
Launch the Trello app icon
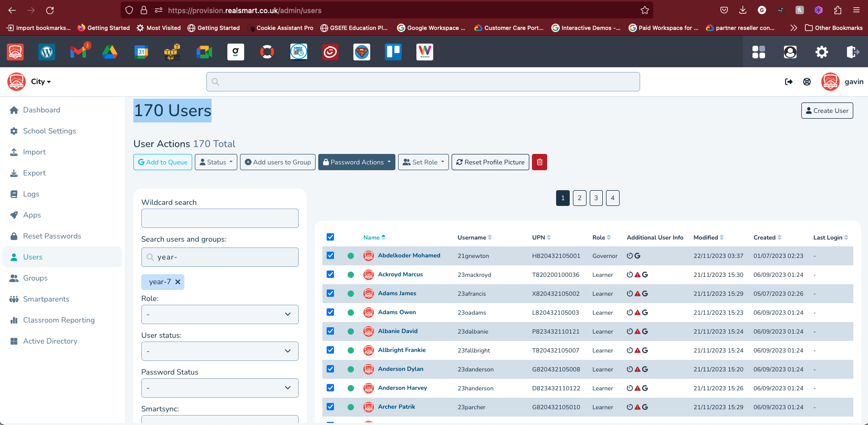point(393,51)
